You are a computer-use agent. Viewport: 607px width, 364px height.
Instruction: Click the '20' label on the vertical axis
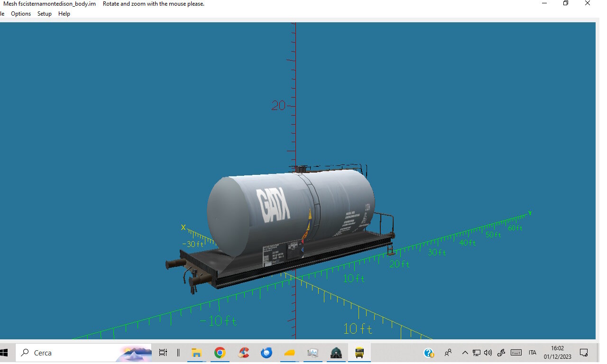pos(278,106)
